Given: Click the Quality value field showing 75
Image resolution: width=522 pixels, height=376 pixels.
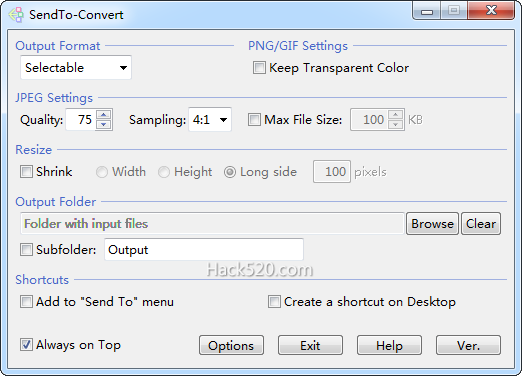Looking at the screenshot, I should (81, 120).
